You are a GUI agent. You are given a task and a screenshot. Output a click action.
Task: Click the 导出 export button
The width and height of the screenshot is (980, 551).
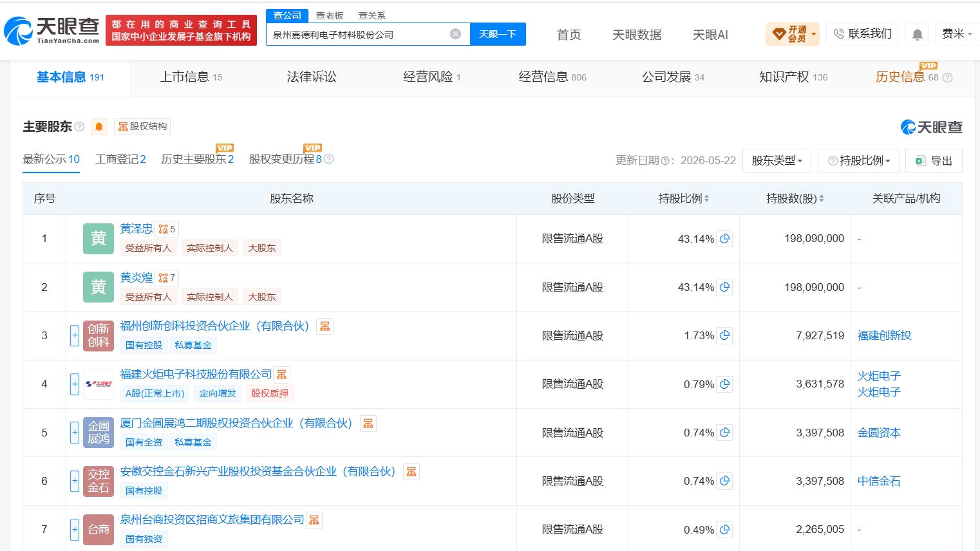point(934,161)
